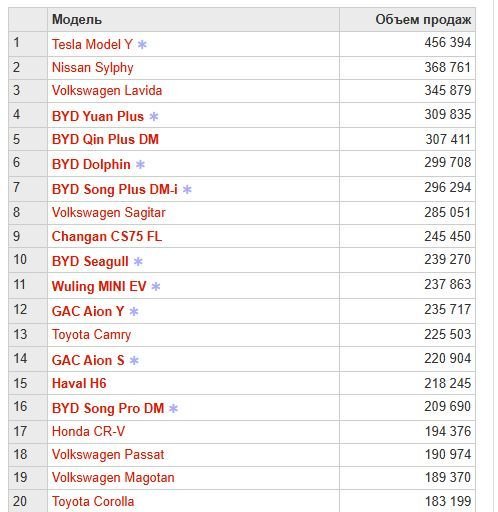Click the asterisk icon next to Tesla Model Y
Viewport: 498px width, 512px height.
point(142,44)
